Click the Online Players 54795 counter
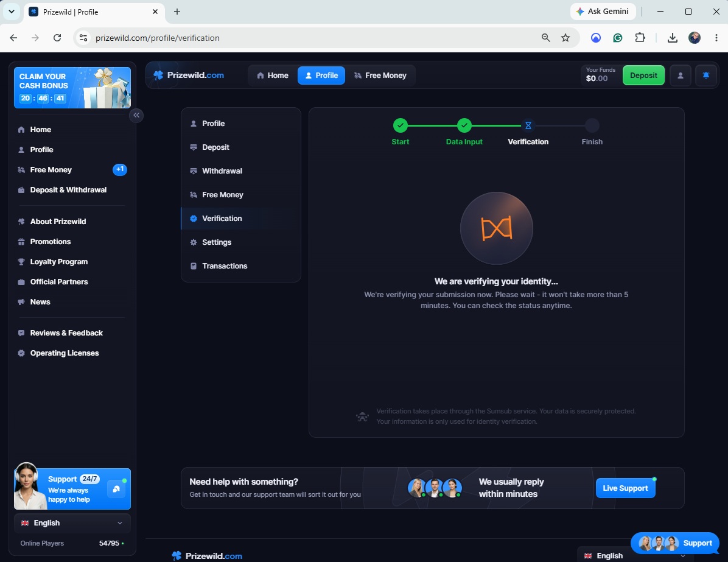The height and width of the screenshot is (562, 728). [72, 543]
